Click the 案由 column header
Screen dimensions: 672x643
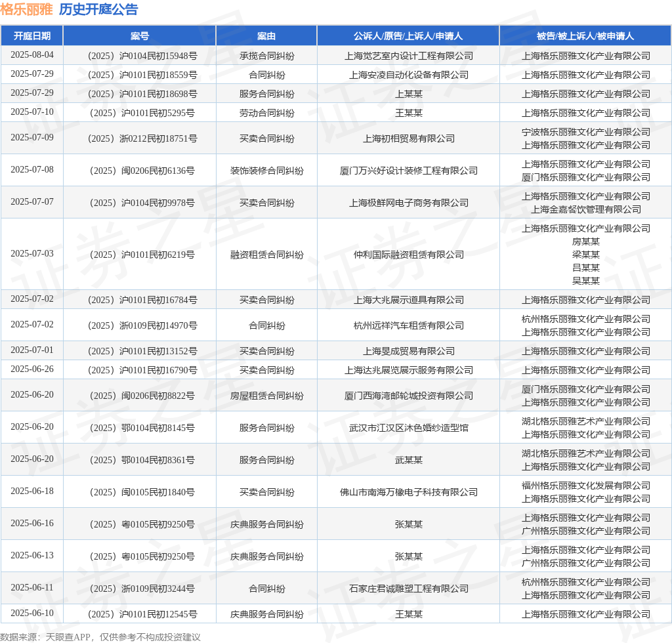266,36
